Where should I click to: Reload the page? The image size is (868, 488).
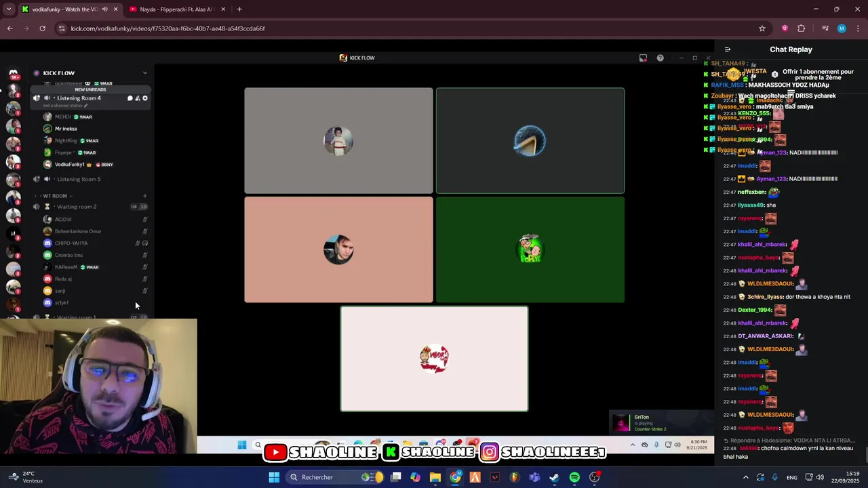[42, 28]
